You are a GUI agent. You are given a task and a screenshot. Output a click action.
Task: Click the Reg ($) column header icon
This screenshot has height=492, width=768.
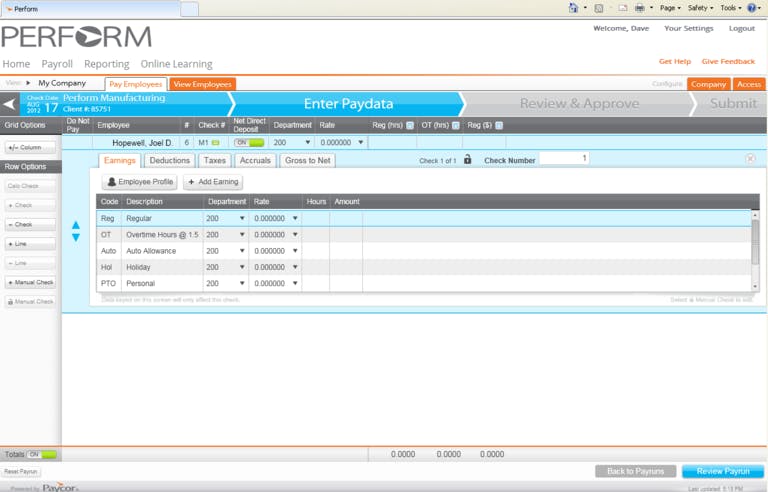pyautogui.click(x=499, y=125)
